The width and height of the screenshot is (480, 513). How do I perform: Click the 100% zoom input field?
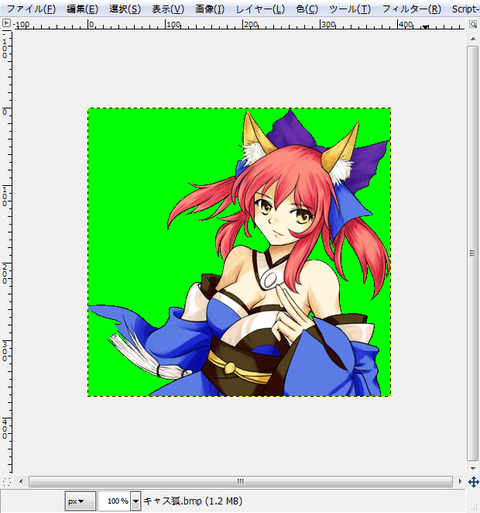(115, 501)
